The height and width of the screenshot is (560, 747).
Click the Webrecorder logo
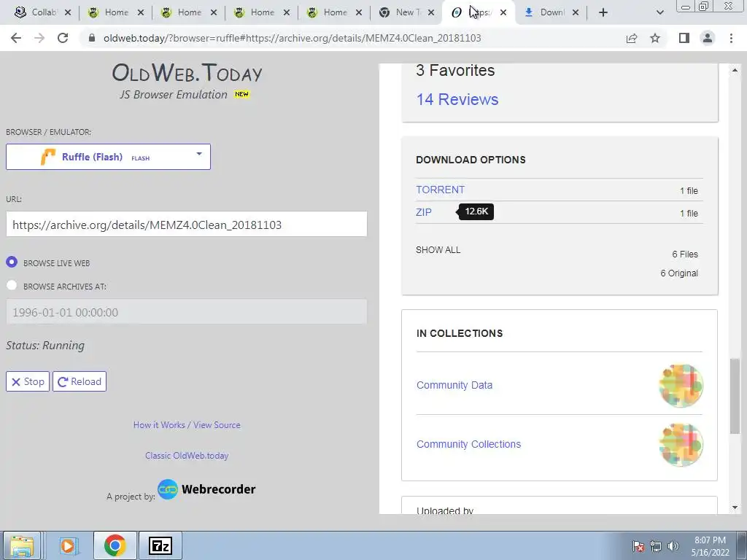coord(206,489)
